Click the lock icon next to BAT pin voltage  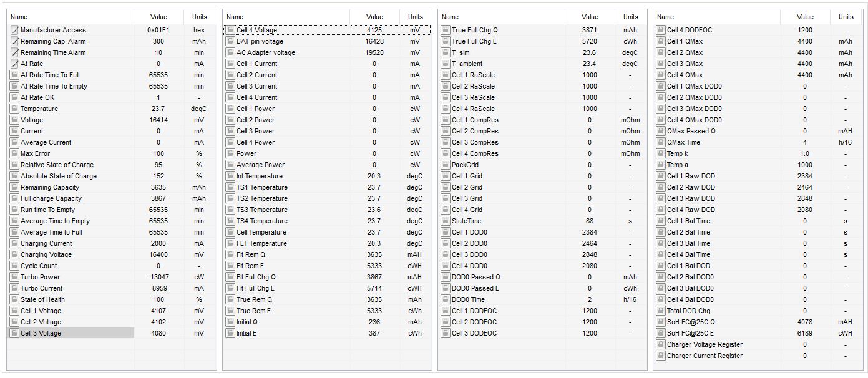point(230,41)
